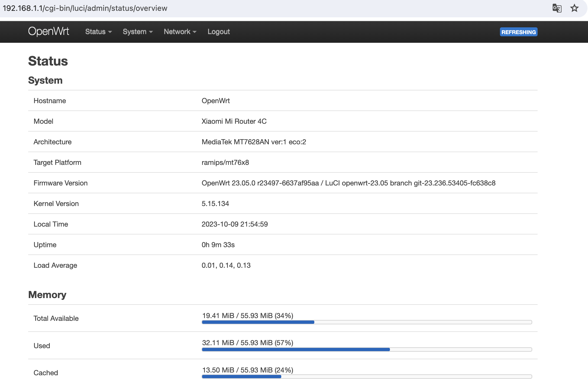This screenshot has height=392, width=588.
Task: Click the Kernel Version label
Action: click(x=56, y=204)
